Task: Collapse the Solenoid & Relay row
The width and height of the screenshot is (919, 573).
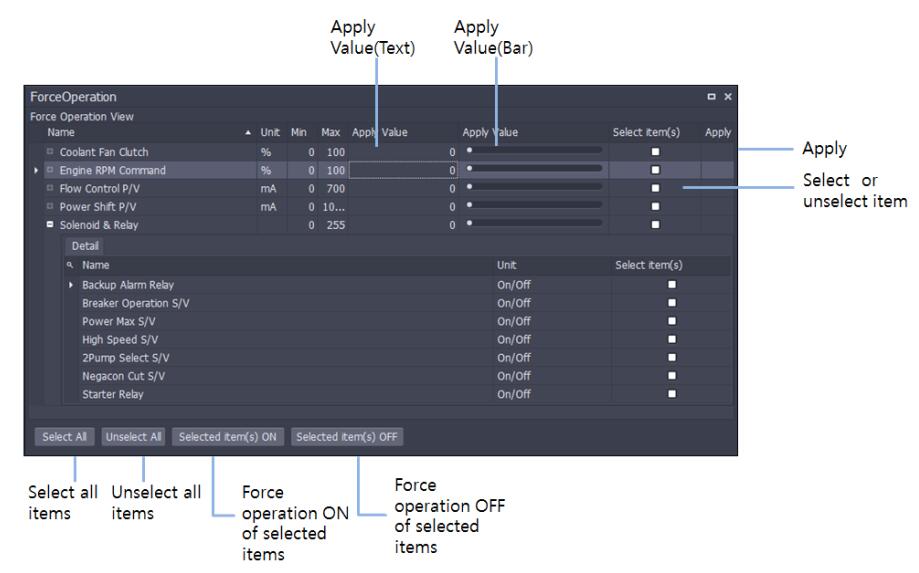Action: pos(50,224)
